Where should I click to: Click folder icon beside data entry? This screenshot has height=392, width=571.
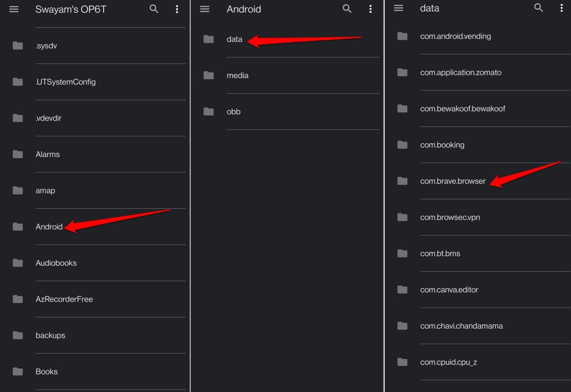coord(209,39)
